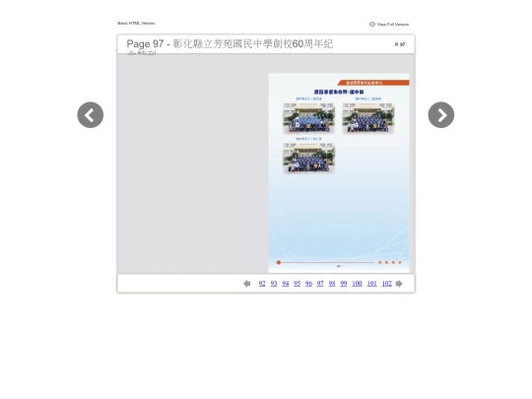
Task: Jump to page 98 link
Action: [x=332, y=284]
